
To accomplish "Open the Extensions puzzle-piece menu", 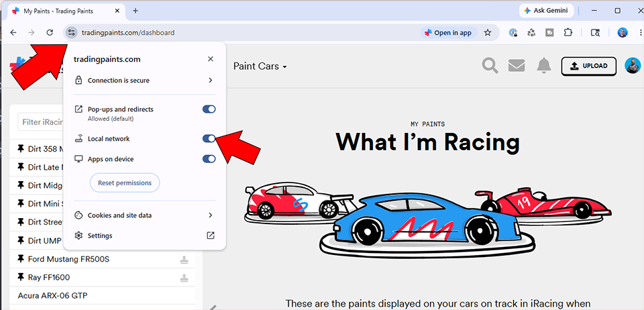I will pyautogui.click(x=568, y=33).
